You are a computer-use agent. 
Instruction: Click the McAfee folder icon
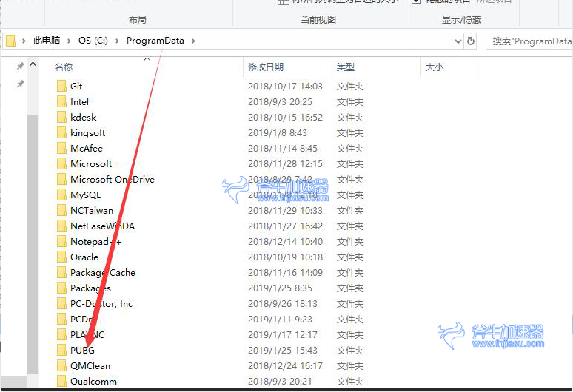pos(61,148)
